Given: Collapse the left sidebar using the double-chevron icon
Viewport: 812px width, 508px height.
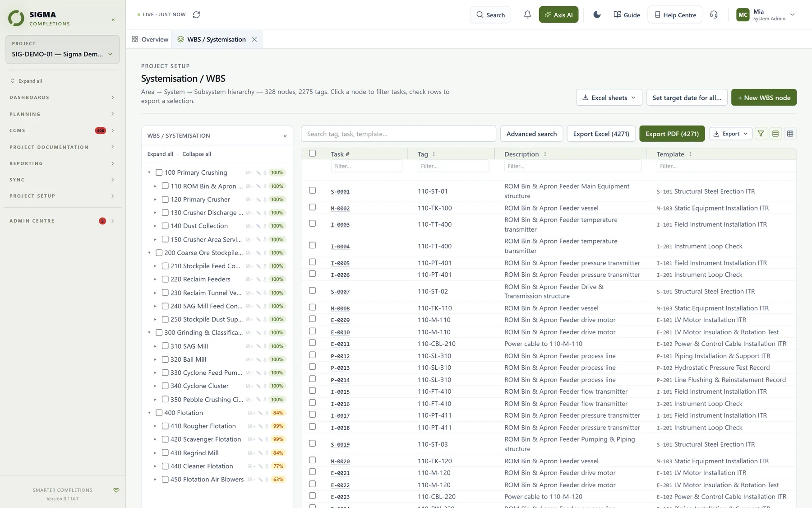Looking at the screenshot, I should [x=113, y=19].
